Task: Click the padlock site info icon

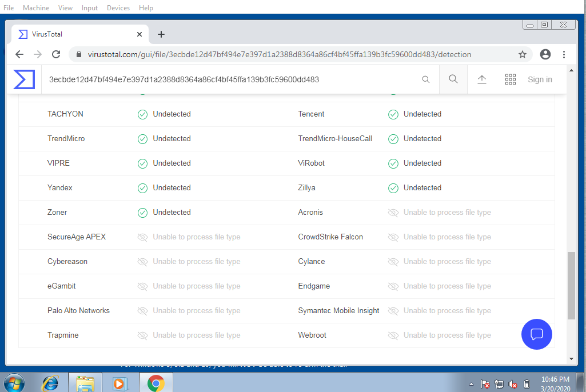Action: [x=78, y=54]
